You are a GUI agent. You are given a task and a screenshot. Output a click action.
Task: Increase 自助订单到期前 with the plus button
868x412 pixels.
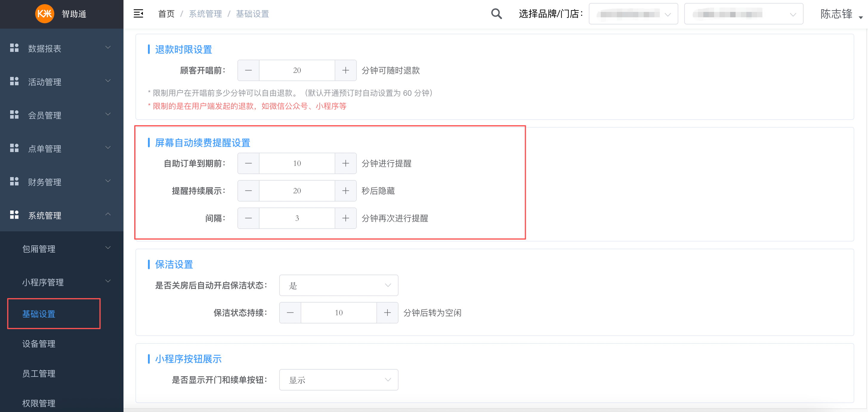point(346,163)
